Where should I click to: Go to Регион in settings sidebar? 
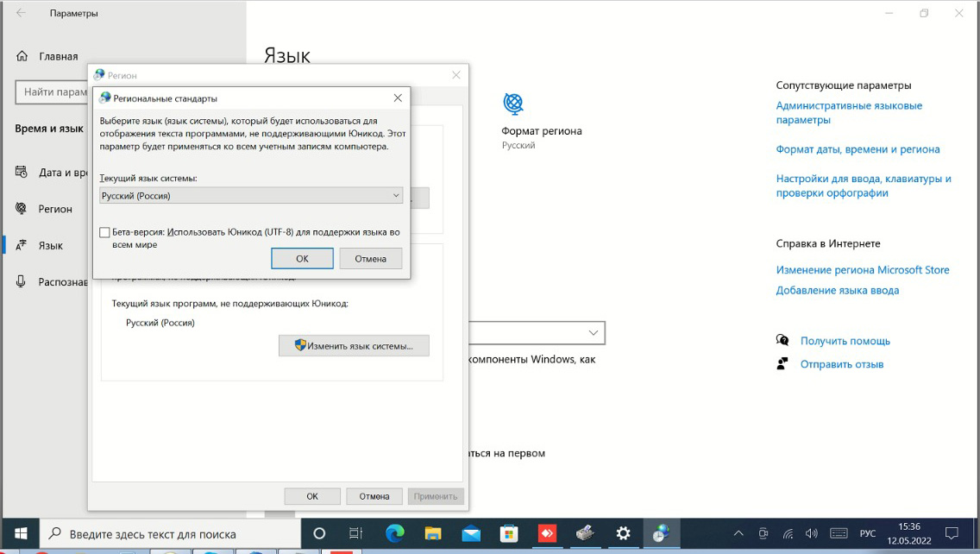[x=55, y=209]
